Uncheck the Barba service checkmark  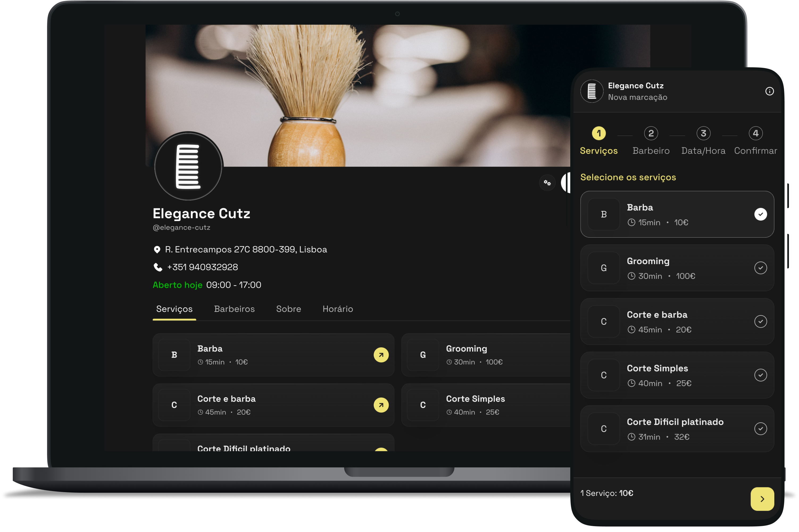[x=760, y=214]
